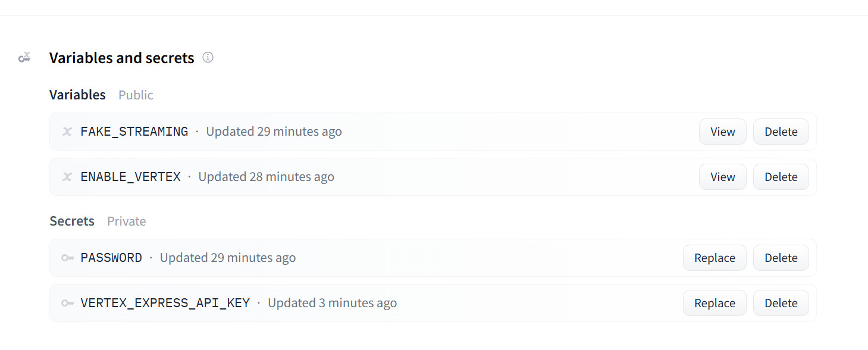Click the key icon beside VERTEX_EXPRESS_API_KEY
This screenshot has width=868, height=350.
click(x=67, y=303)
